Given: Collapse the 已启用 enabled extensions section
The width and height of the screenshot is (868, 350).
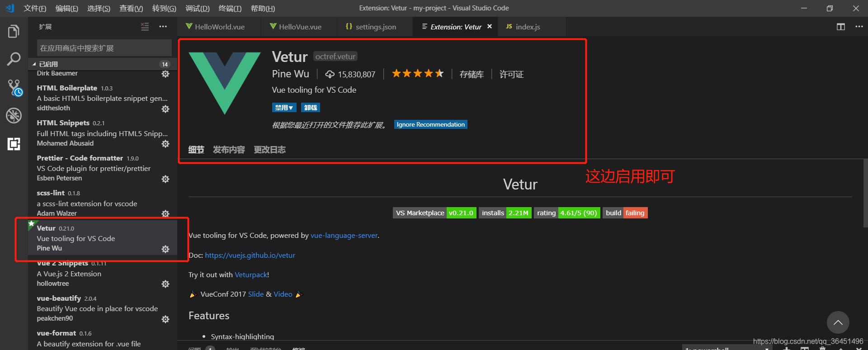Looking at the screenshot, I should coord(103,64).
